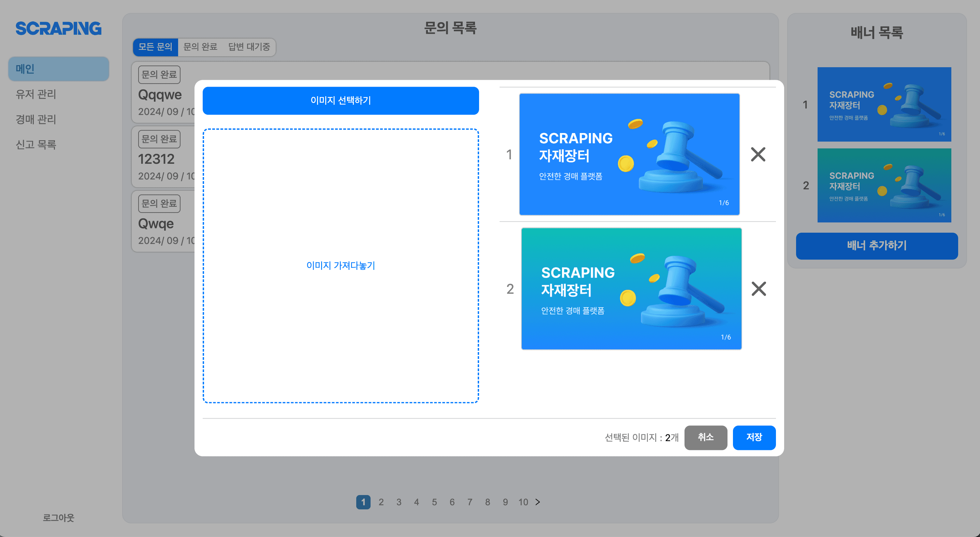Viewport: 980px width, 537px height.
Task: Remove the second banner with X icon
Action: (x=759, y=289)
